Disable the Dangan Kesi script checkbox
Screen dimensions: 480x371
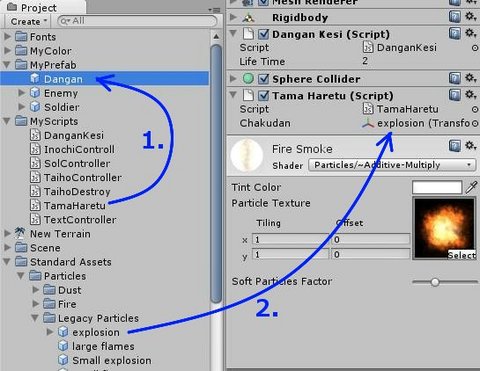click(264, 34)
